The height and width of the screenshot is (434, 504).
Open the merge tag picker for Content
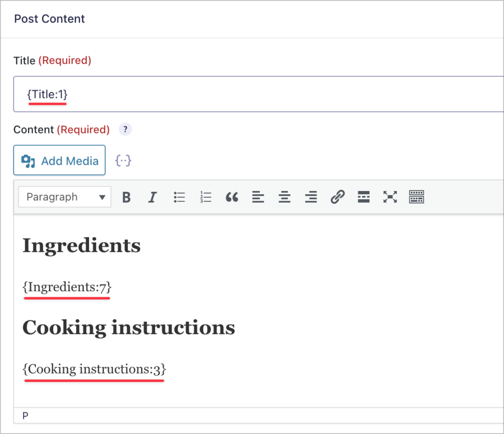[x=123, y=160]
